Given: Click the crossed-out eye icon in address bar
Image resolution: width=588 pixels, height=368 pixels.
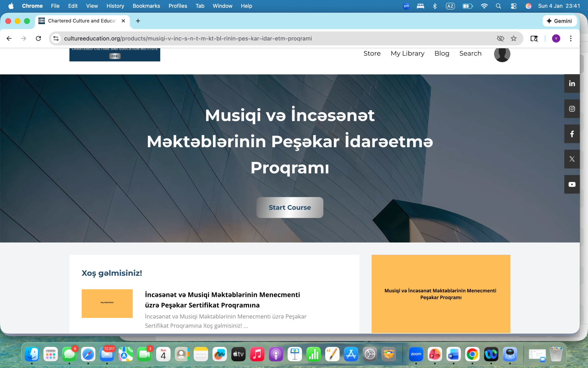Looking at the screenshot, I should (x=500, y=38).
